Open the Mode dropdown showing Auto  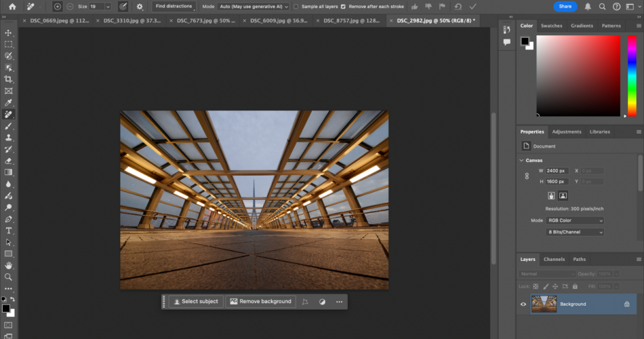click(x=253, y=6)
